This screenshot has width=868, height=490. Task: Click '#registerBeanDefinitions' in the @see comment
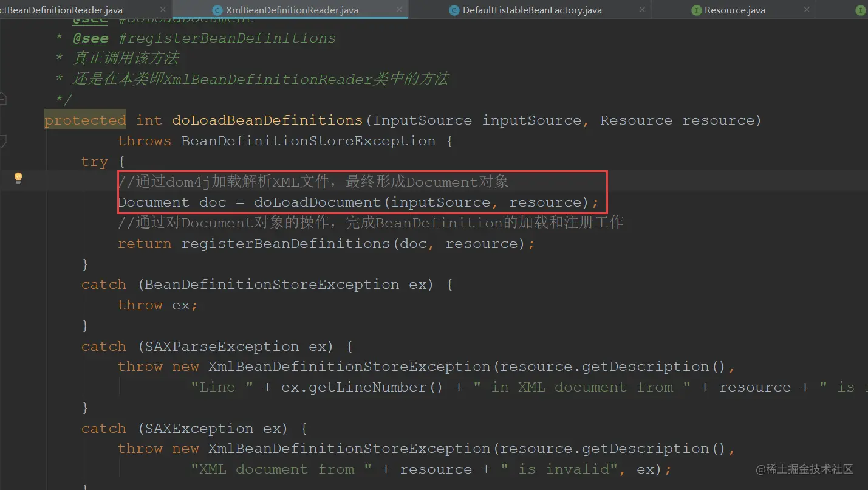[x=227, y=38]
